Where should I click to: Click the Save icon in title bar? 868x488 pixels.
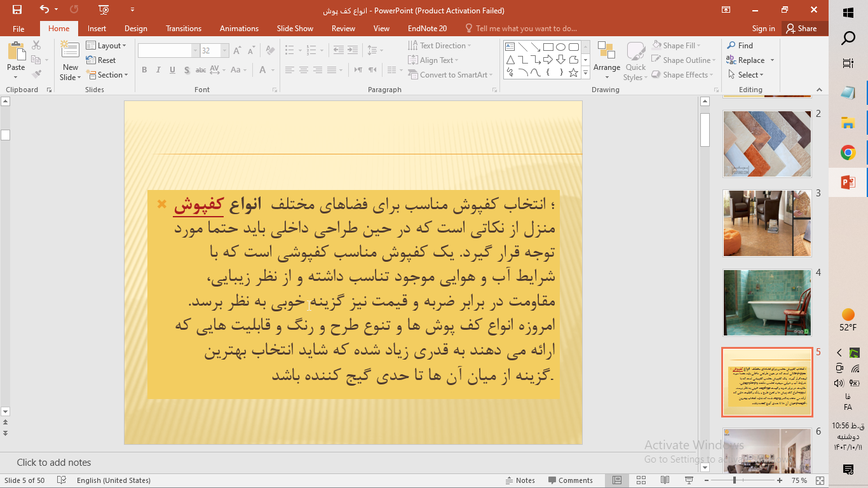pos(17,10)
